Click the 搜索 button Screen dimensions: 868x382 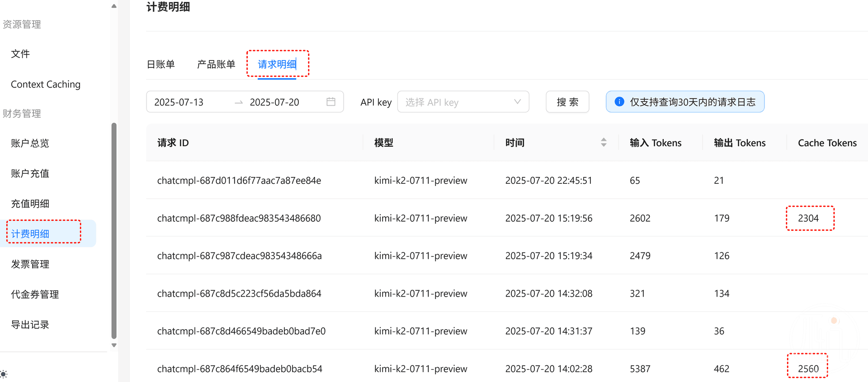click(x=567, y=102)
